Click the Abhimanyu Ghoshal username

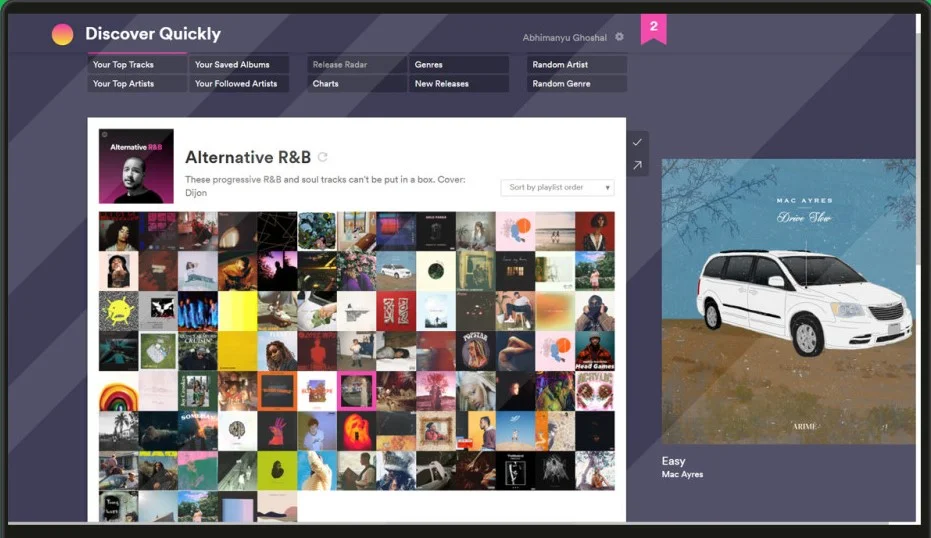pyautogui.click(x=565, y=37)
